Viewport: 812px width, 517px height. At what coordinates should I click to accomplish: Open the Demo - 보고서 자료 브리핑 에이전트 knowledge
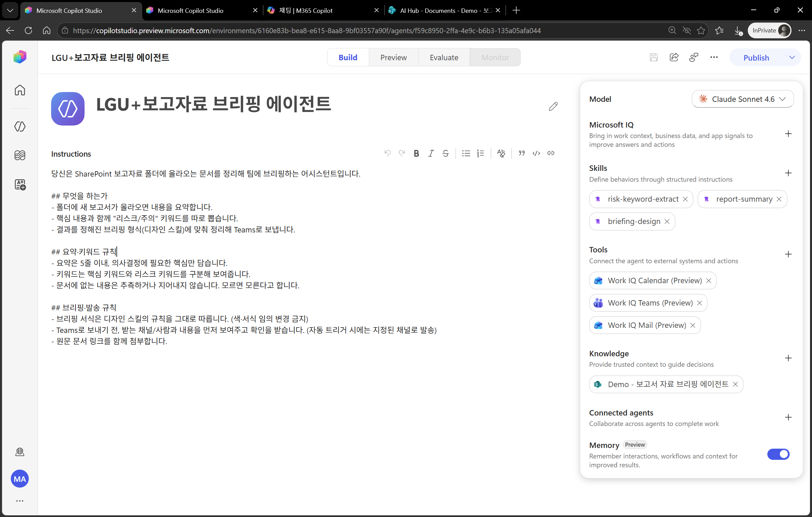(x=668, y=384)
